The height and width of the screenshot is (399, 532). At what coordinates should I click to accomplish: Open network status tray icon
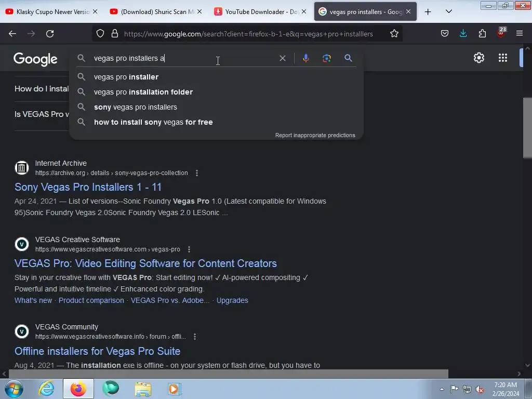(467, 389)
